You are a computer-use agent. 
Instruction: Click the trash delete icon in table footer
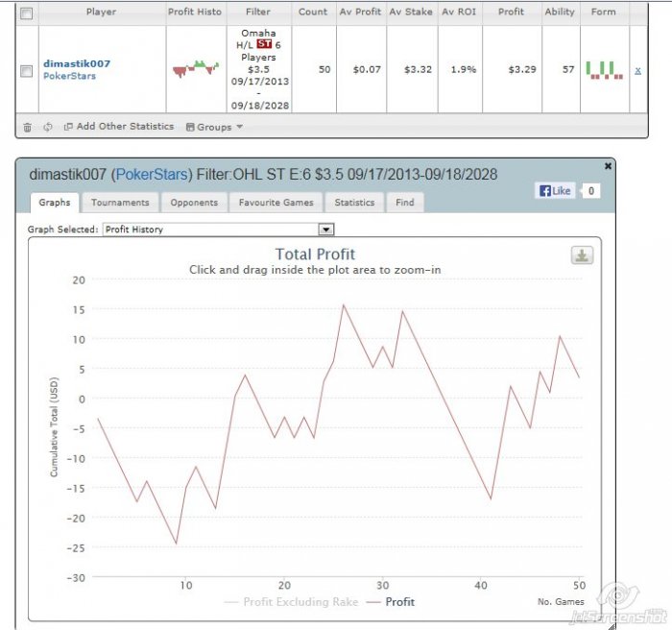click(x=27, y=127)
